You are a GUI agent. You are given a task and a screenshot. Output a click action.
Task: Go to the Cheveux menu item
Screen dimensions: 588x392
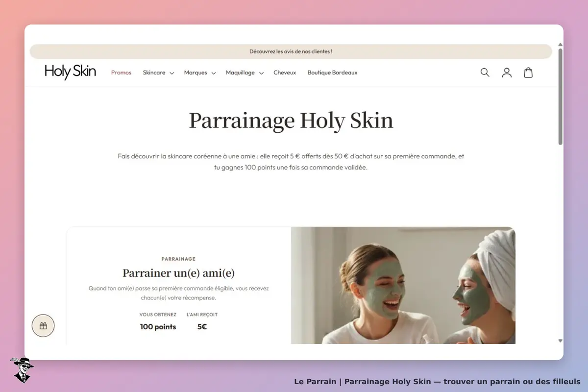[x=285, y=73]
